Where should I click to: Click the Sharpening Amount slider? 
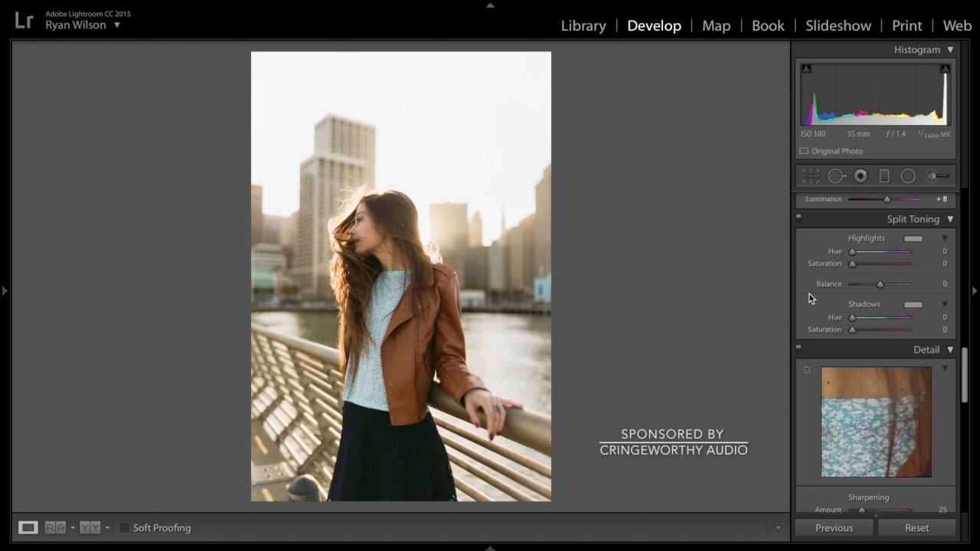(x=880, y=510)
